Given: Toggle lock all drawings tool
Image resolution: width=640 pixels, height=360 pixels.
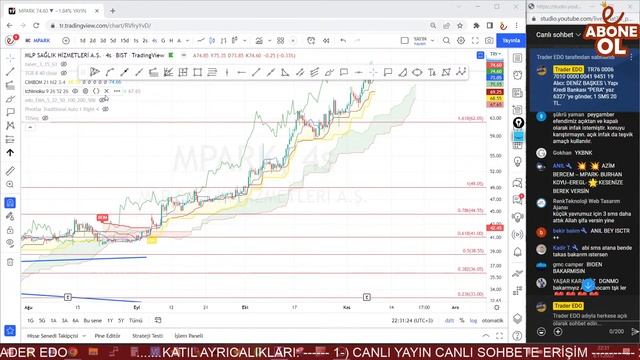Looking at the screenshot, I should tap(10, 230).
